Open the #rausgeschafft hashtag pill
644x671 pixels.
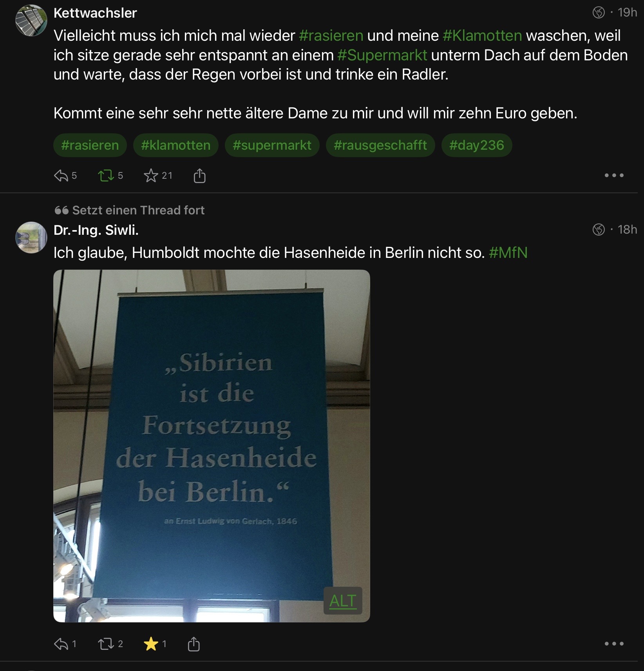[x=380, y=145]
